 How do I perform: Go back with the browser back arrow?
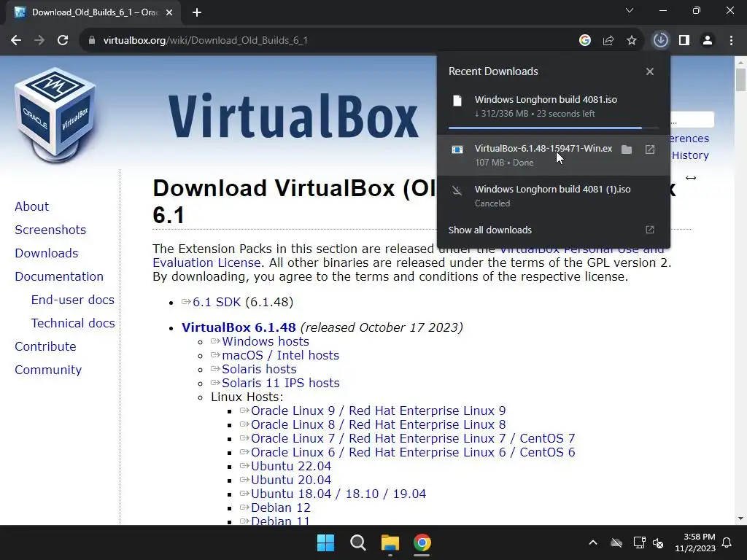tap(16, 41)
